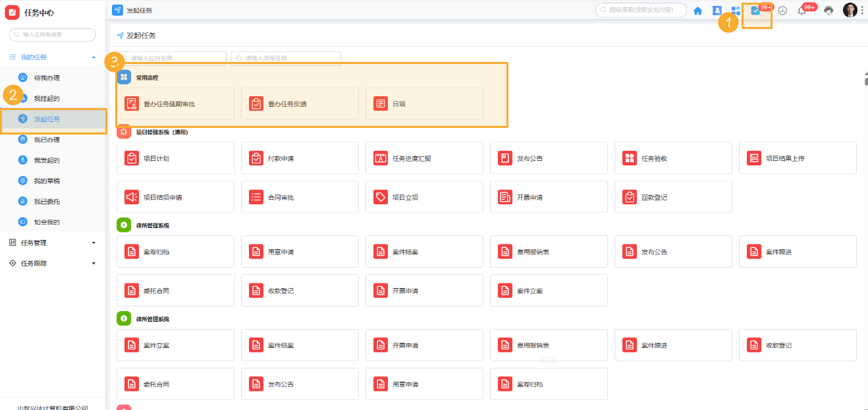Open the 督办任务延期审批 process card

pyautogui.click(x=175, y=104)
